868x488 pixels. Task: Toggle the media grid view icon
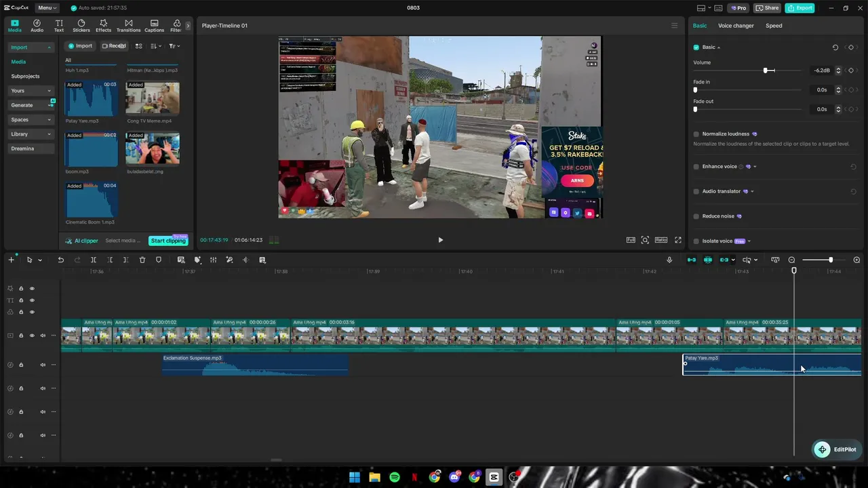(x=139, y=46)
